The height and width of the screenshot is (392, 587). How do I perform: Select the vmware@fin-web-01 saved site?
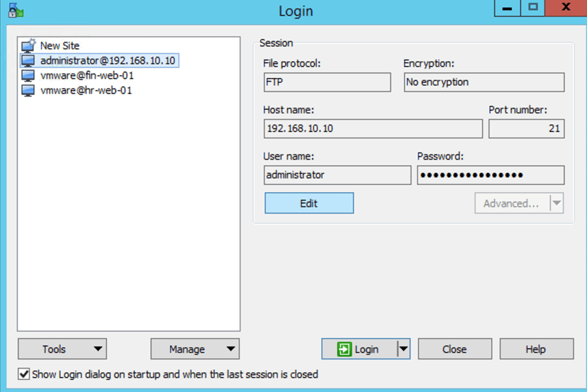tap(87, 75)
